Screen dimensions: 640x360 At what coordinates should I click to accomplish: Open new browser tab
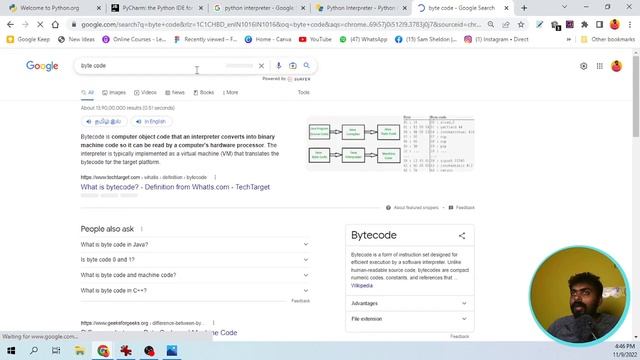click(524, 8)
